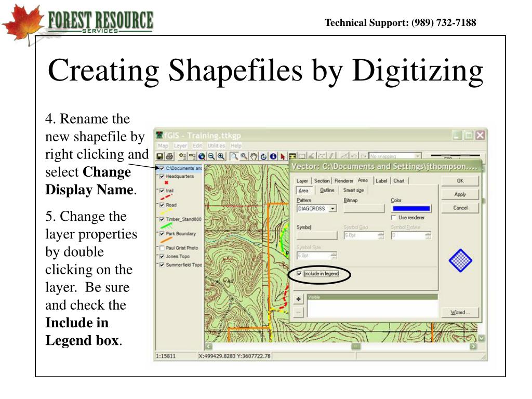Open the Pattern DIAGCROSS dropdown
Screen dimensions: 532x399
(333, 209)
